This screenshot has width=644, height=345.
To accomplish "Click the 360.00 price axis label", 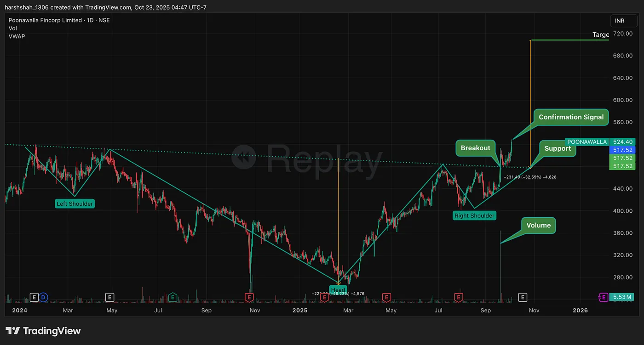I will click(623, 233).
